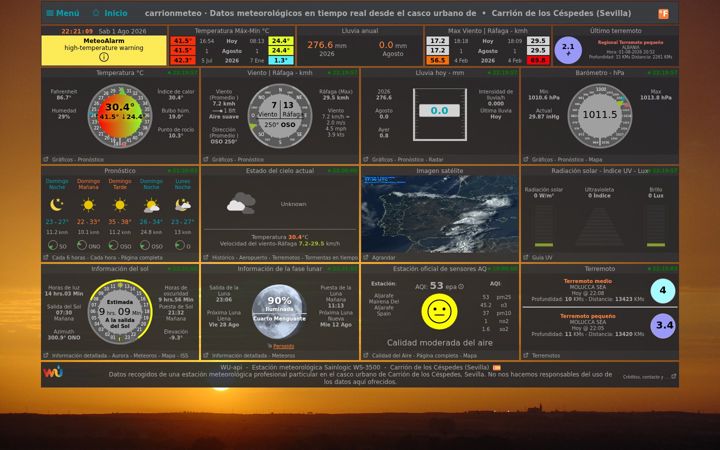This screenshot has height=450, width=720.
Task: Open Mapa link in Barómetro panel
Action: (595, 160)
